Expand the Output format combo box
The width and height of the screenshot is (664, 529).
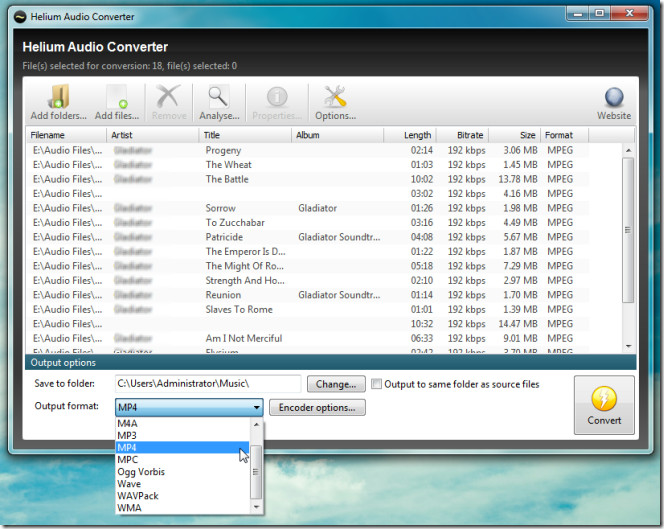[x=257, y=407]
